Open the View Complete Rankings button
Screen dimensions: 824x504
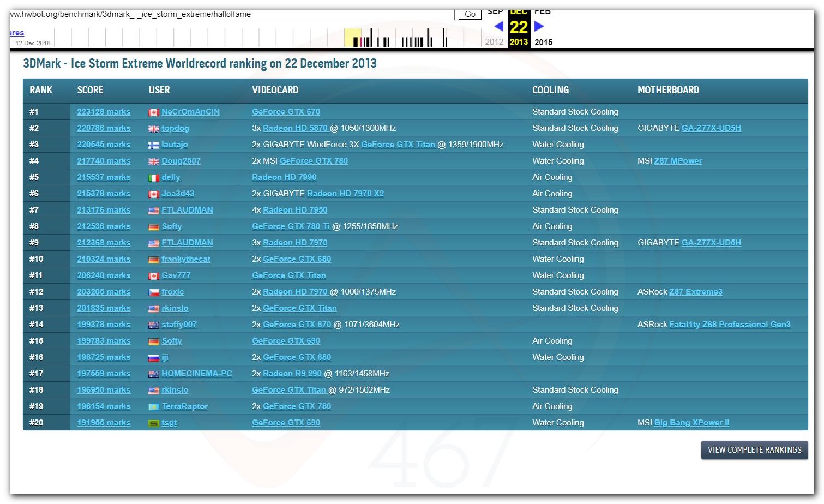coord(754,450)
